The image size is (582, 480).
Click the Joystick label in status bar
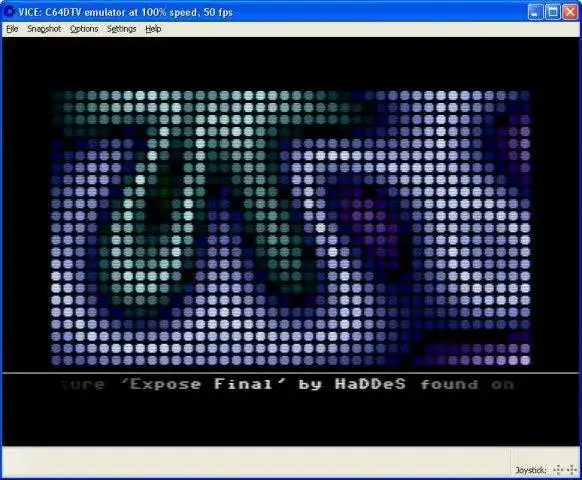pyautogui.click(x=531, y=470)
